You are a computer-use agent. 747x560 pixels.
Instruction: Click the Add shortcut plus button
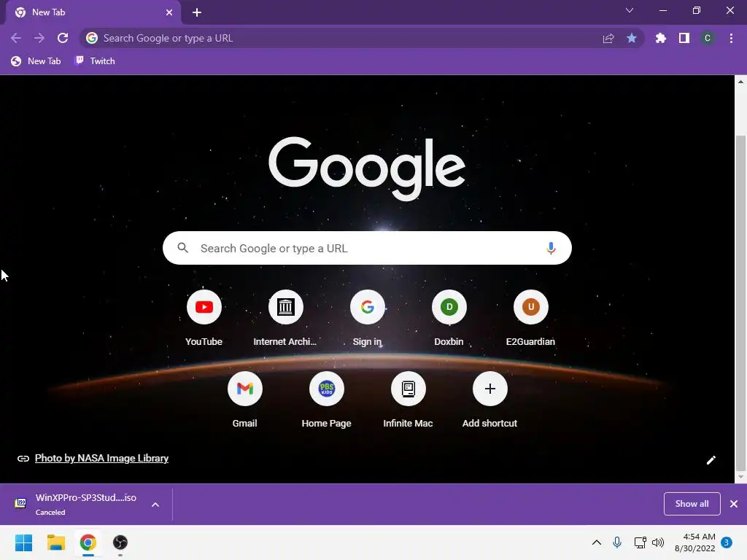489,389
